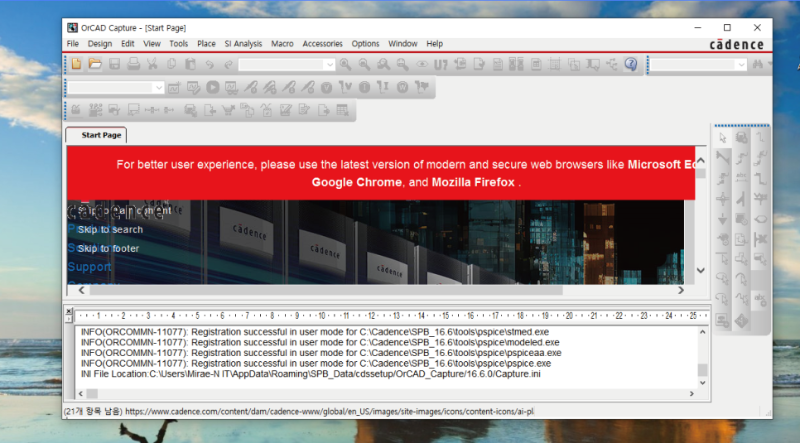Click the Cut scissors icon
The image size is (800, 443).
point(152,64)
